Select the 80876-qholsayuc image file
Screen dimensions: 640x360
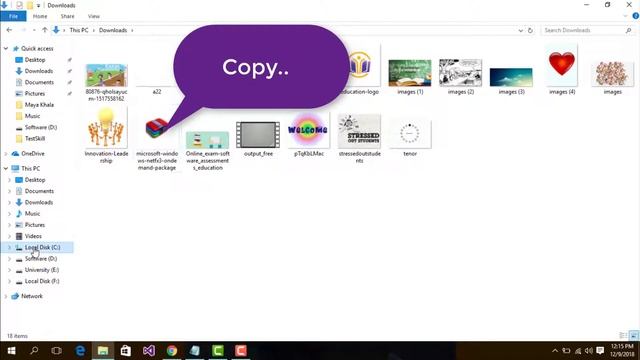pos(106,82)
